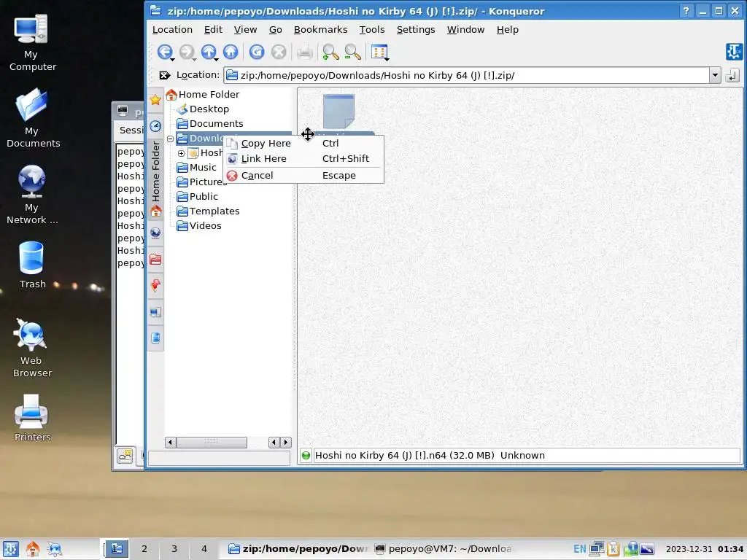This screenshot has height=560, width=747.
Task: Click the Print toolbar icon
Action: point(305,52)
